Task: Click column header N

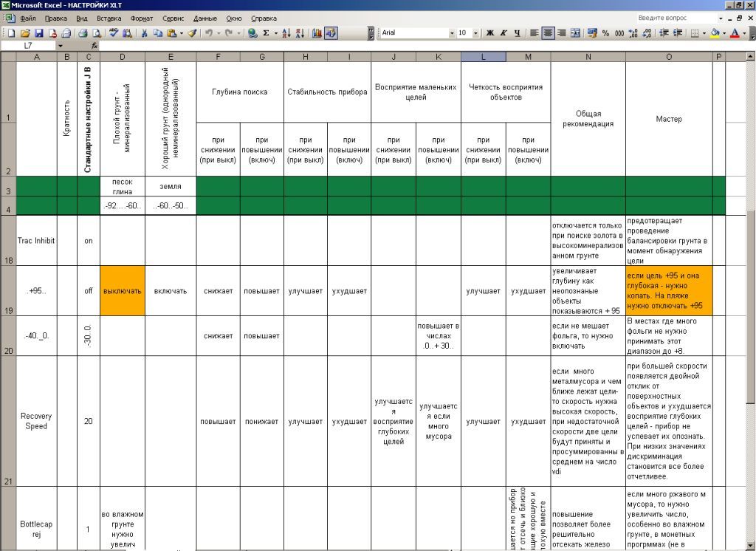Action: [588, 57]
